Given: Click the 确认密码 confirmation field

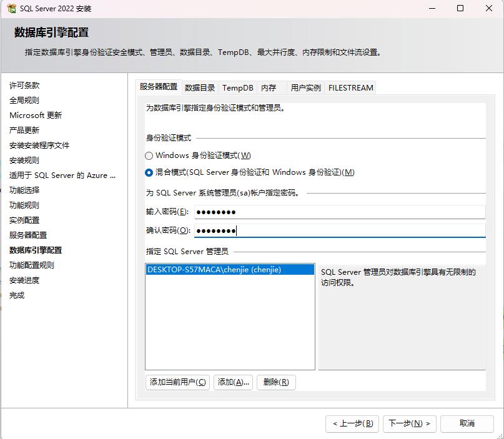Looking at the screenshot, I should coord(339,230).
